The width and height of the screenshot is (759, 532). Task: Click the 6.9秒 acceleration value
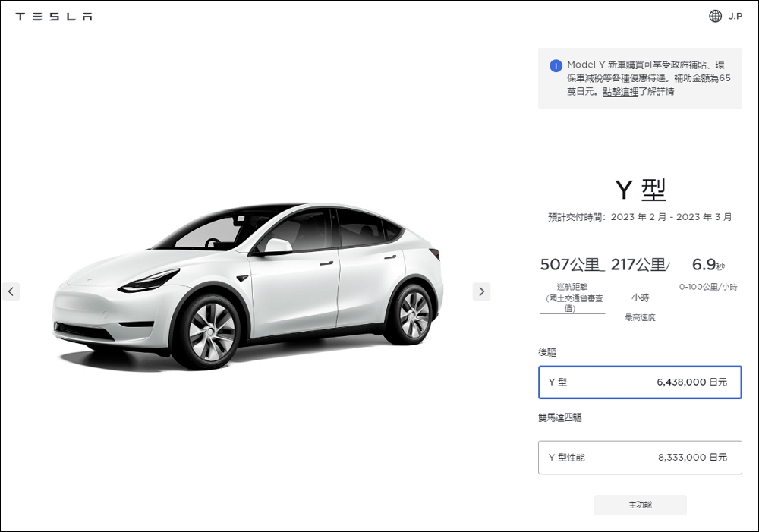pyautogui.click(x=708, y=264)
